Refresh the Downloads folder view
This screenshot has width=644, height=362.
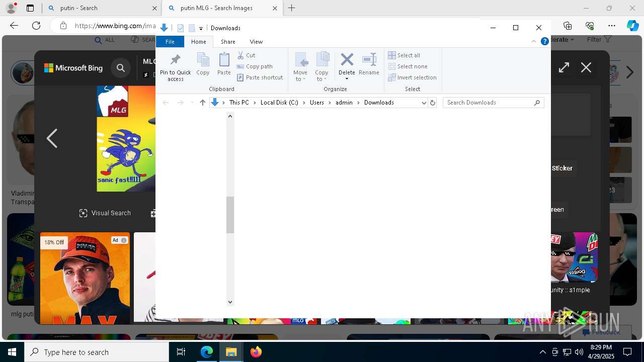click(432, 103)
